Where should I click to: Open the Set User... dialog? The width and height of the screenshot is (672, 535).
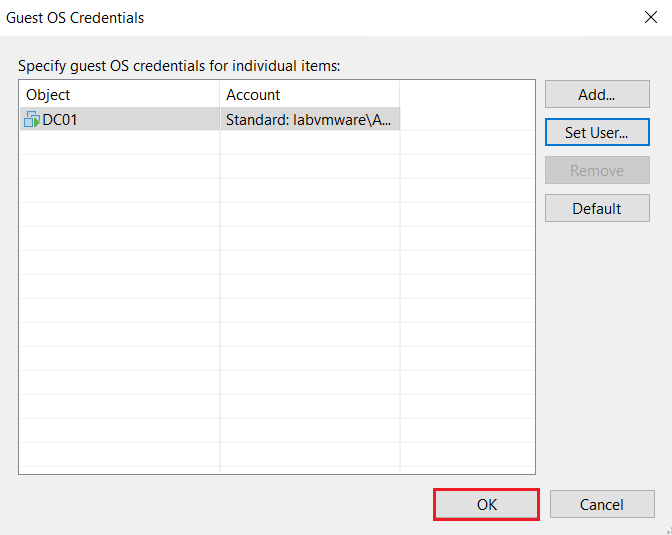coord(597,133)
